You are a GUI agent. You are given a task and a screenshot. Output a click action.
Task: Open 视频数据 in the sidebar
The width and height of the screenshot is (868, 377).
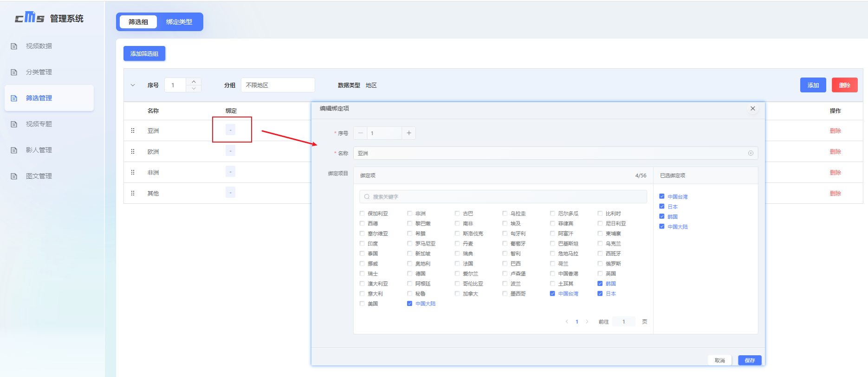(39, 46)
